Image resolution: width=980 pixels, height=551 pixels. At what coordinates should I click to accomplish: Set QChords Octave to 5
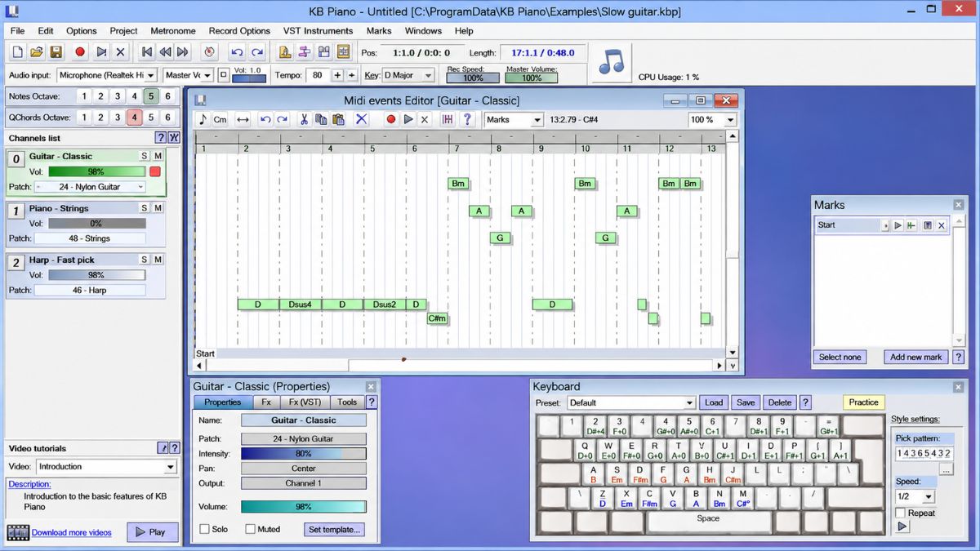click(151, 117)
